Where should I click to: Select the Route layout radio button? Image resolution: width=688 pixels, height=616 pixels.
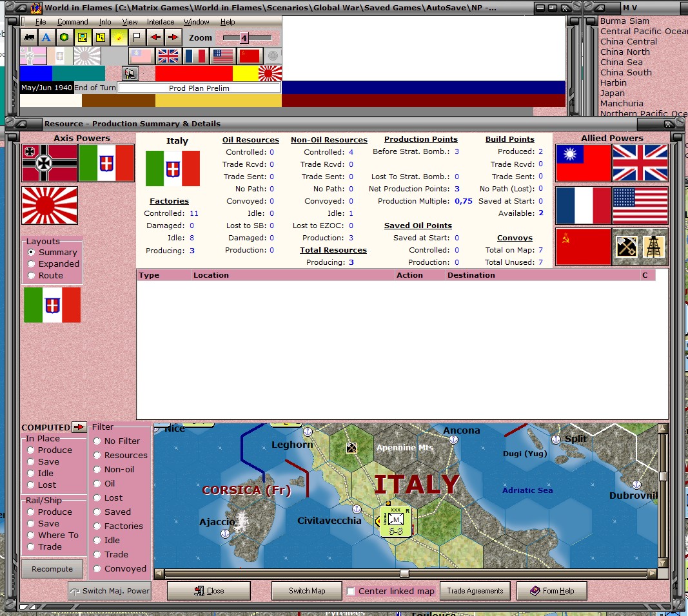[31, 275]
